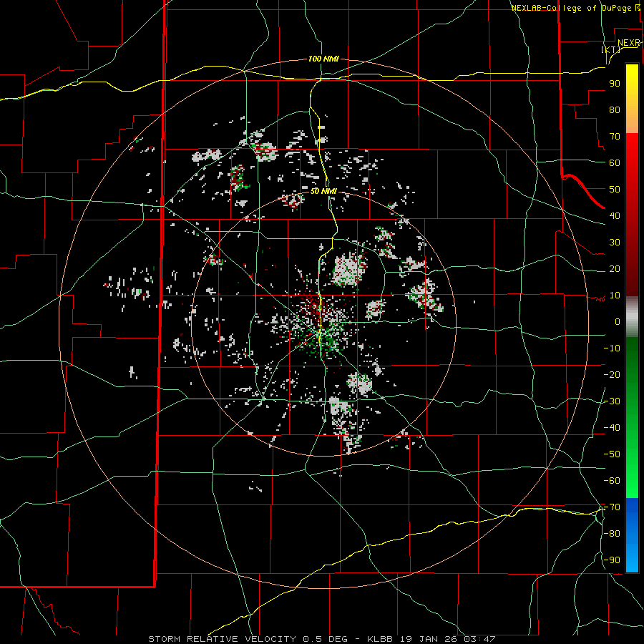Click the NEXR label at top right
The image size is (644, 644).
coord(629,43)
